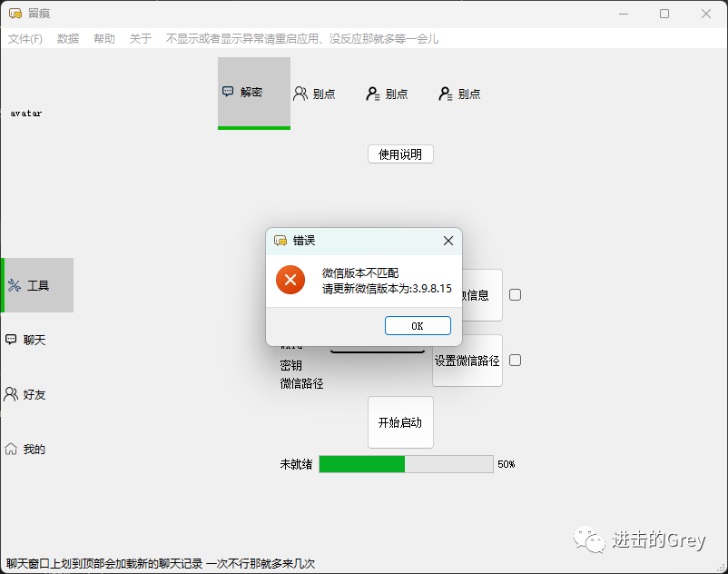Image resolution: width=728 pixels, height=574 pixels.
Task: Click the menu bar restart hint text
Action: click(301, 38)
